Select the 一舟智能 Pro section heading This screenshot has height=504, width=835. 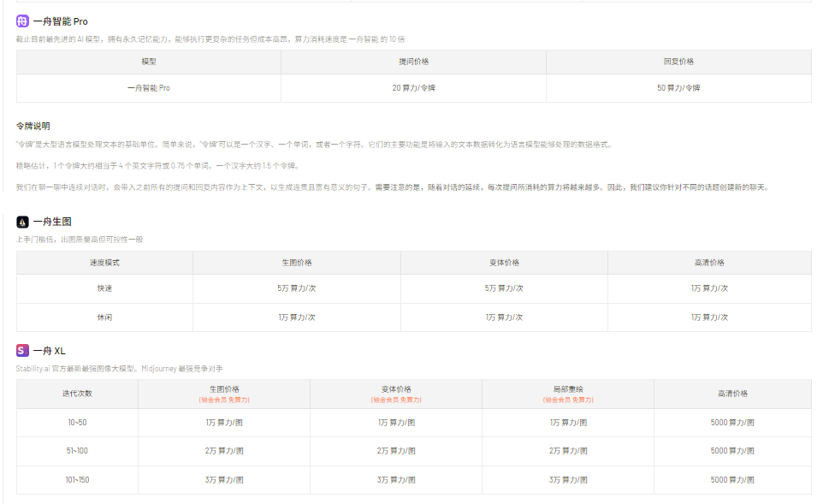tap(60, 21)
